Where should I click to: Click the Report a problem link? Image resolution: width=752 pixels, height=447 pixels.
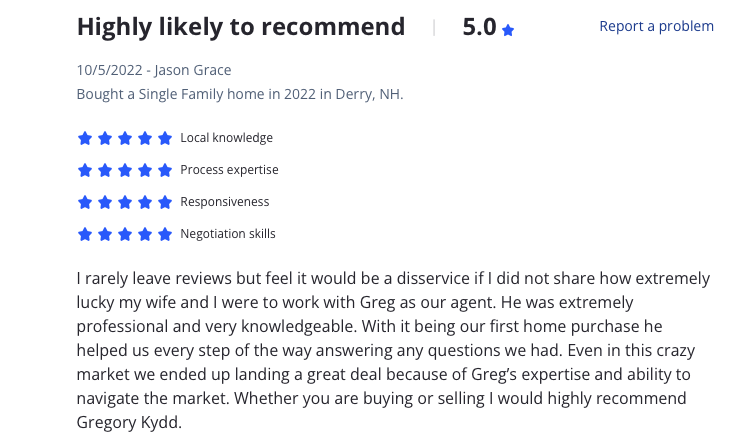pyautogui.click(x=656, y=26)
